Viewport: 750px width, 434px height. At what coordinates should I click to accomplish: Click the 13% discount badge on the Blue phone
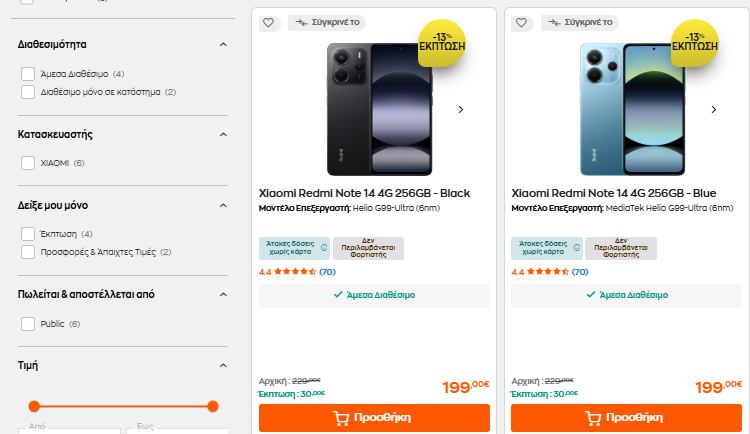tap(695, 42)
